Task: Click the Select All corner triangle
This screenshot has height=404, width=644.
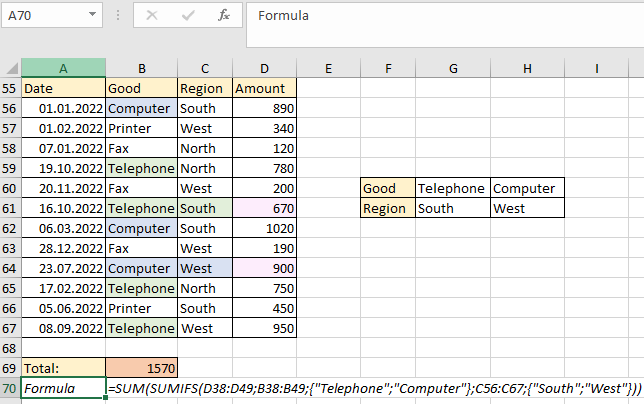Action: [11, 68]
